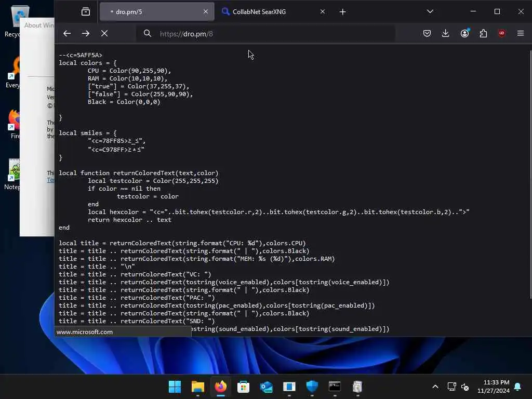Switch to the CollabNet SearXNG tab
Image resolution: width=532 pixels, height=399 pixels.
(273, 12)
